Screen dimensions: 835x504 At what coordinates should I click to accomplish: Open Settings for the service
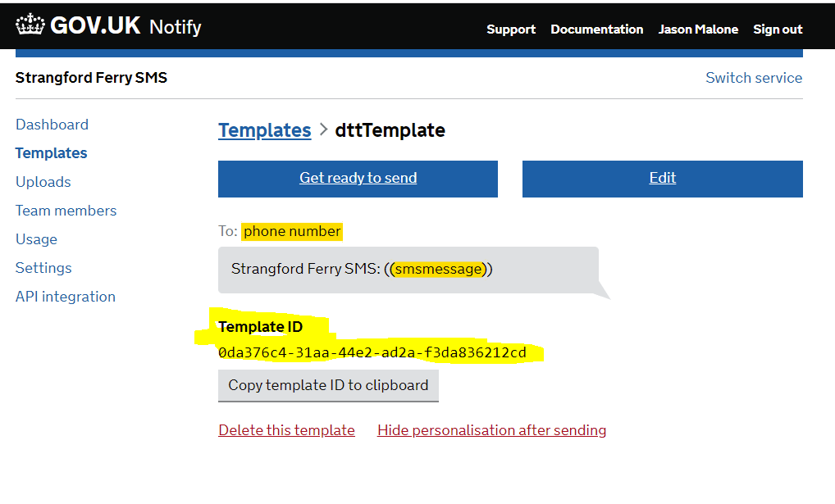coord(43,267)
